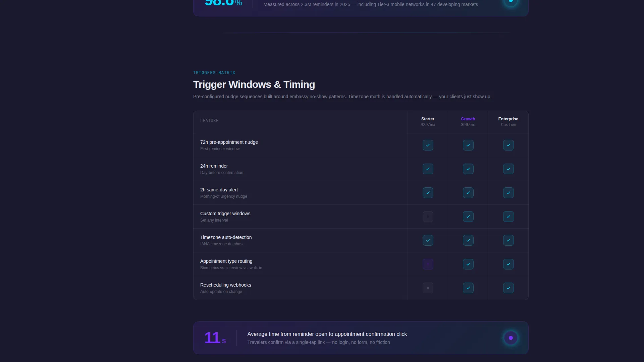Click 'Pre-configured nudge sequences' description text
Viewport: 644px width, 362px height.
[342, 97]
